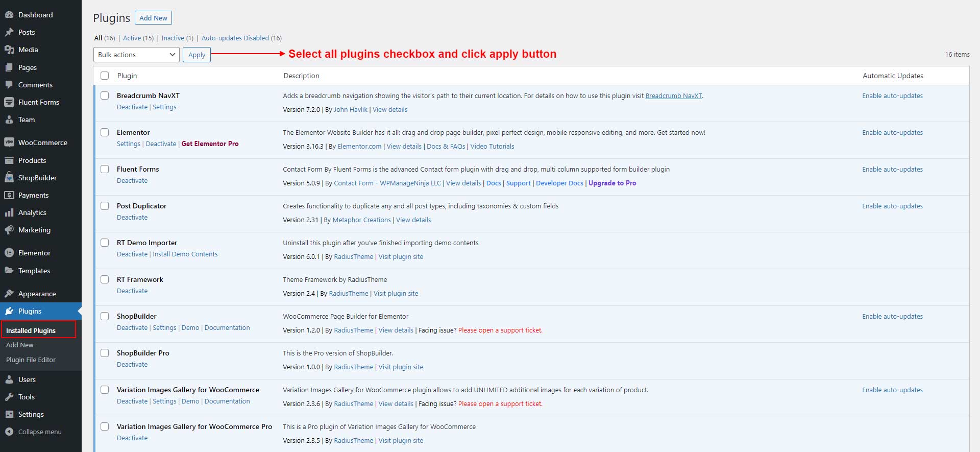
Task: Open the Bulk actions dropdown
Action: coord(136,55)
